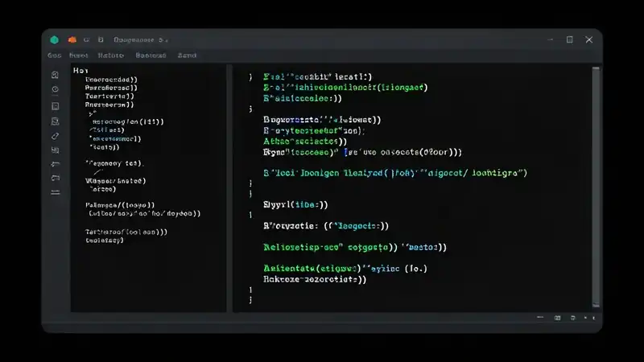644x362 pixels.
Task: Open the last menu bar item
Action: click(187, 56)
